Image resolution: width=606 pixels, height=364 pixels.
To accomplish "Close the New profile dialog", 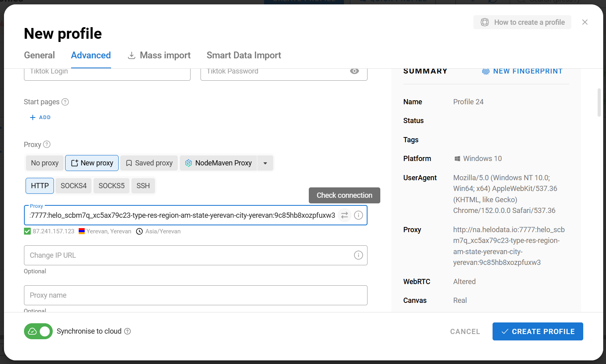I will tap(585, 22).
